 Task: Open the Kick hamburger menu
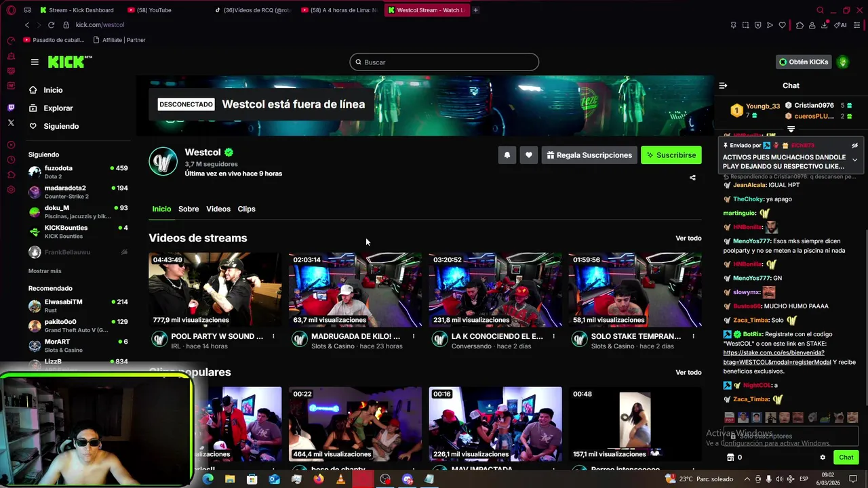[x=35, y=62]
